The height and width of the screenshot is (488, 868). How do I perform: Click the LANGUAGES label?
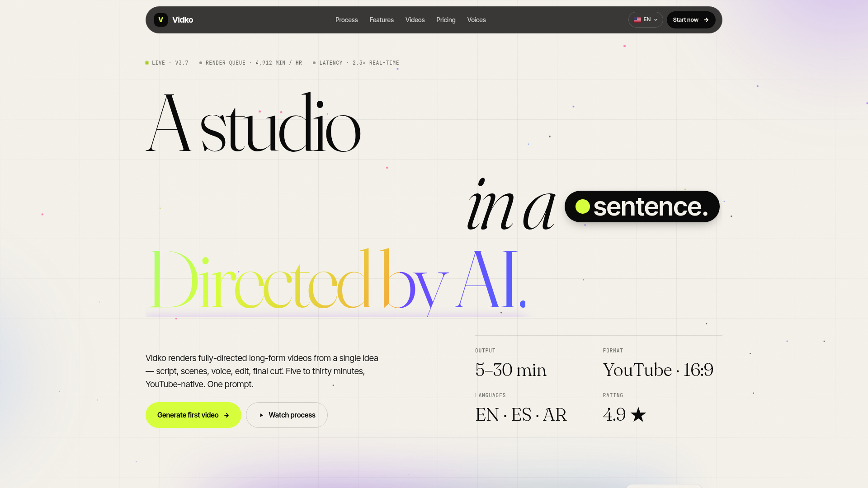tap(491, 395)
